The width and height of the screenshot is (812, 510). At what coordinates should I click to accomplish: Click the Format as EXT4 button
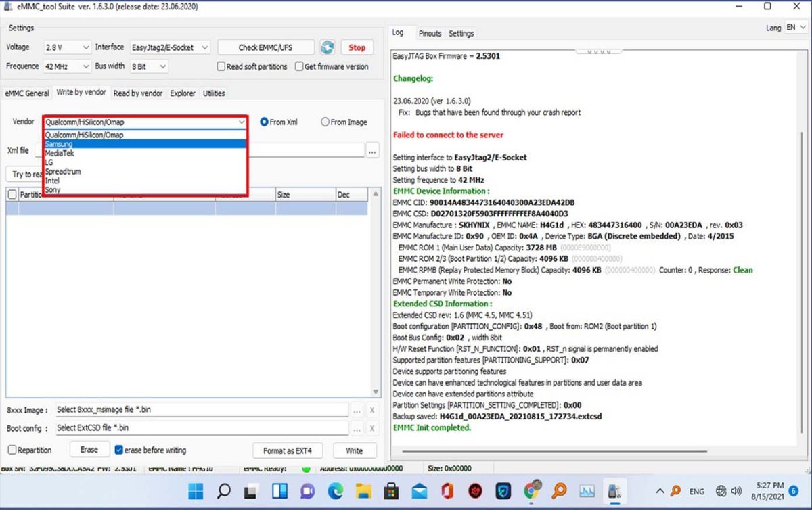coord(288,450)
